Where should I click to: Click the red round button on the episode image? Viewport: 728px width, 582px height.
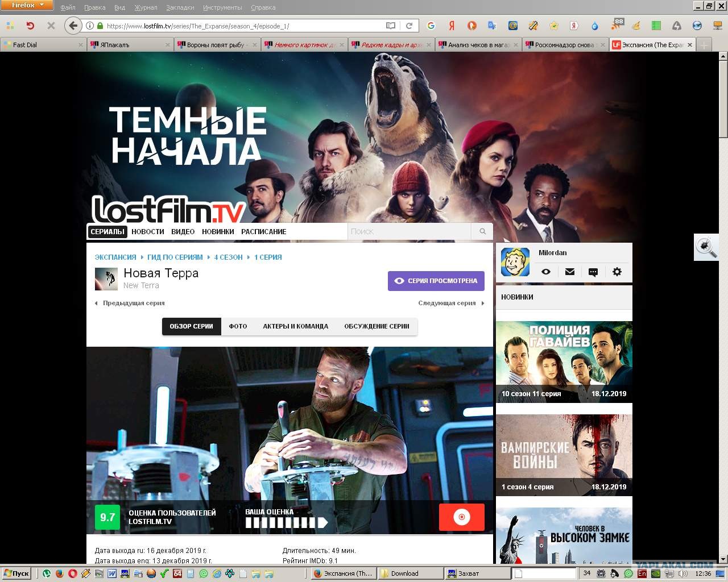pyautogui.click(x=462, y=517)
